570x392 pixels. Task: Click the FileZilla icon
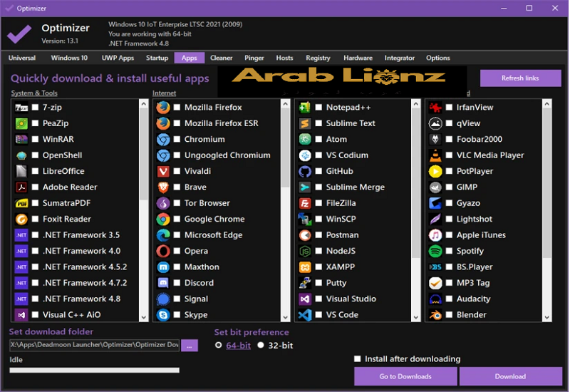click(305, 203)
